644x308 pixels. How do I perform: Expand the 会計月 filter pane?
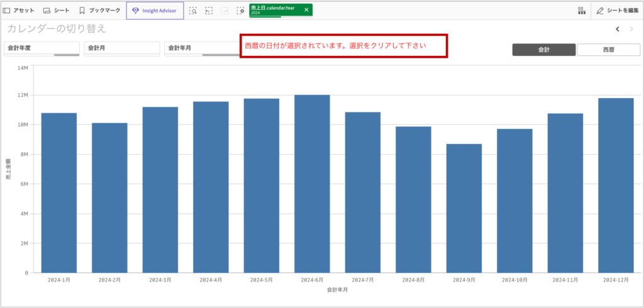[122, 48]
